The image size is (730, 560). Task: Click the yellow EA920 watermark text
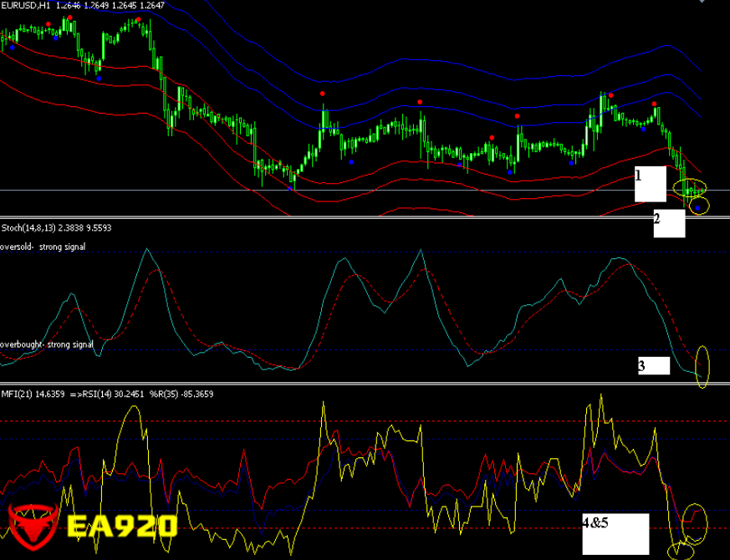(122, 527)
